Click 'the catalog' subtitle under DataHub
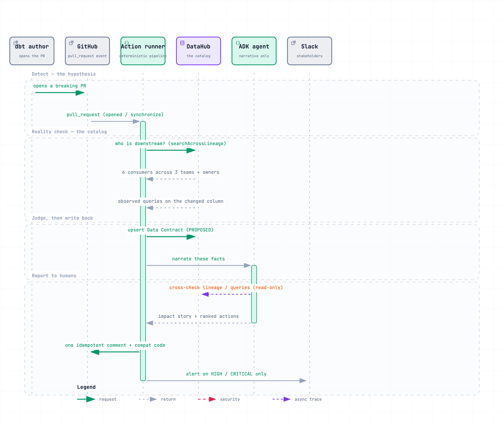 [198, 56]
